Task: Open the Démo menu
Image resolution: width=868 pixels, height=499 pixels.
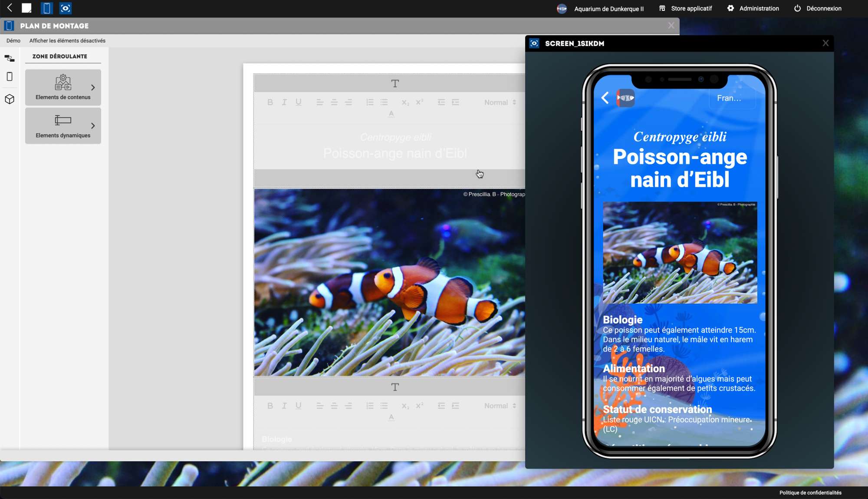Action: [x=13, y=41]
